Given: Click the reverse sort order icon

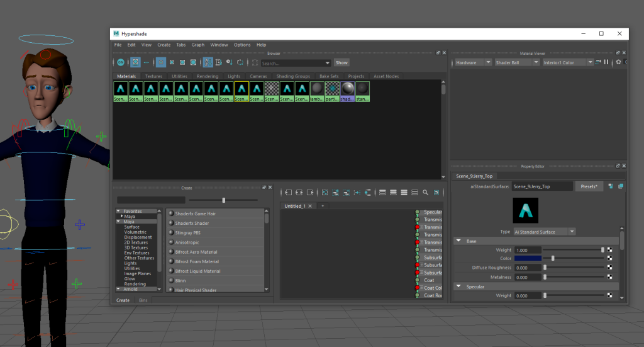Looking at the screenshot, I should coord(240,62).
